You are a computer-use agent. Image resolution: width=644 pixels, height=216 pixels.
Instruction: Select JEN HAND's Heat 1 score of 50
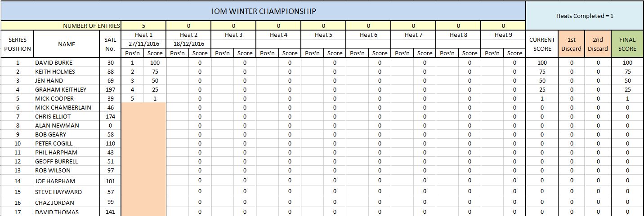point(155,80)
